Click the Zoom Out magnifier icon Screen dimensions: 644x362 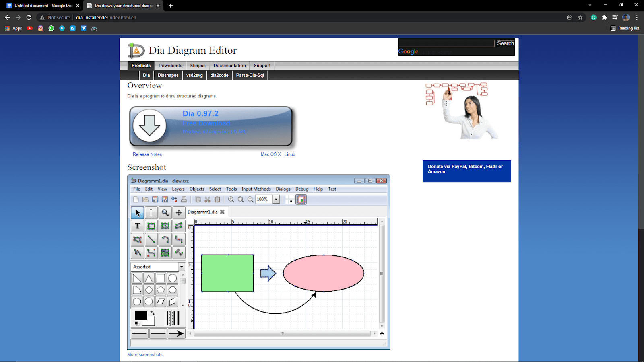pos(250,200)
